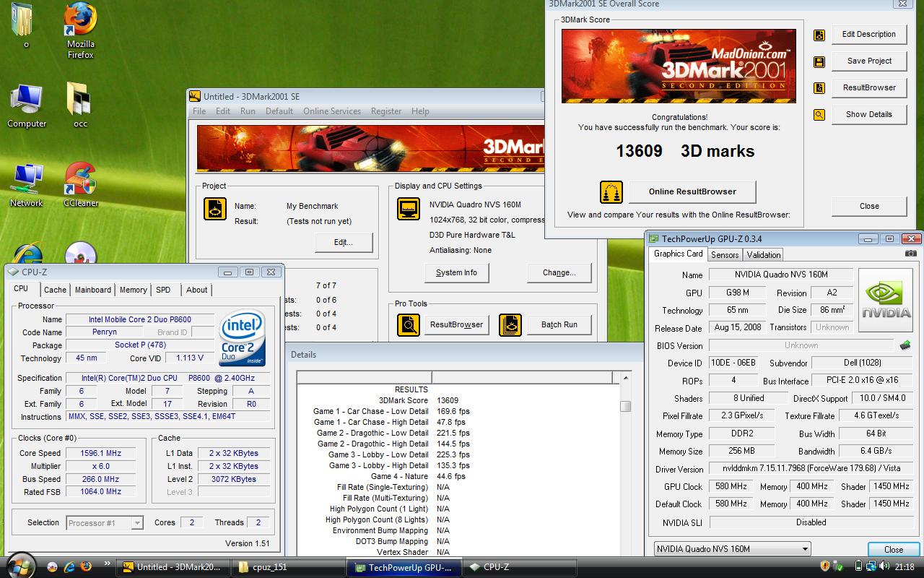Click the Save Project button
This screenshot has height=578, width=924.
[869, 61]
